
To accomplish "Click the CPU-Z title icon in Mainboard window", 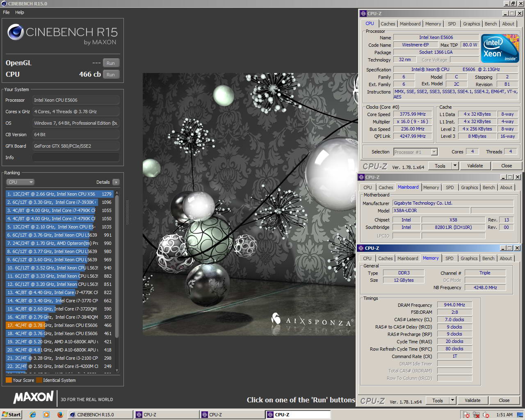I will click(361, 177).
